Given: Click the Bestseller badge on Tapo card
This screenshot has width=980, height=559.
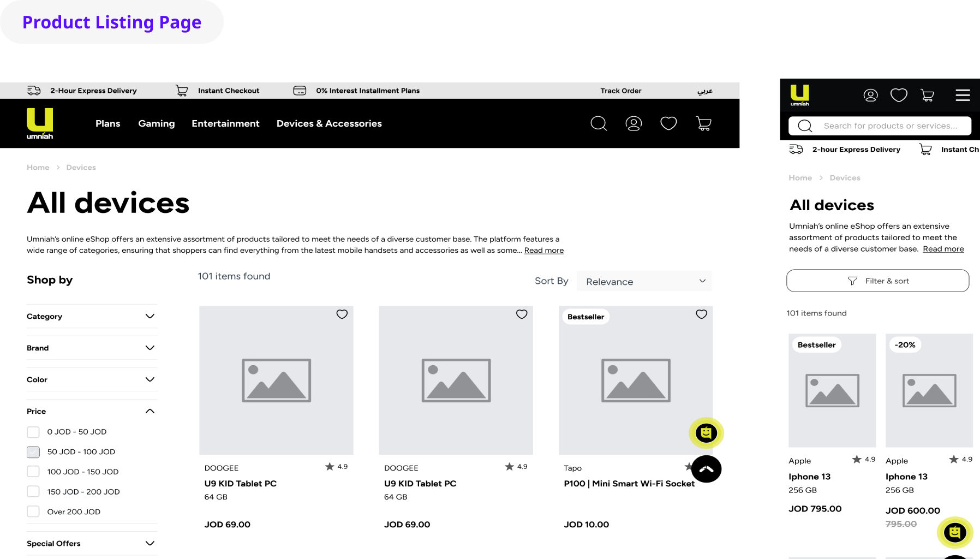Looking at the screenshot, I should click(586, 317).
